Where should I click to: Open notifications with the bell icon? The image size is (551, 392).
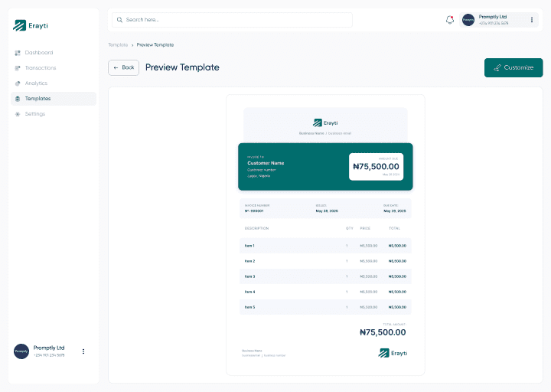coord(450,20)
